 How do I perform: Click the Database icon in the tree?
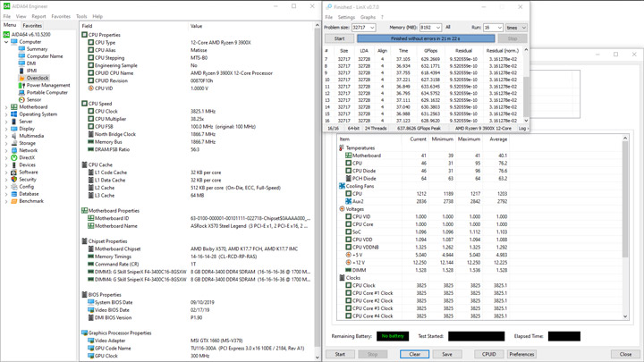pyautogui.click(x=14, y=194)
